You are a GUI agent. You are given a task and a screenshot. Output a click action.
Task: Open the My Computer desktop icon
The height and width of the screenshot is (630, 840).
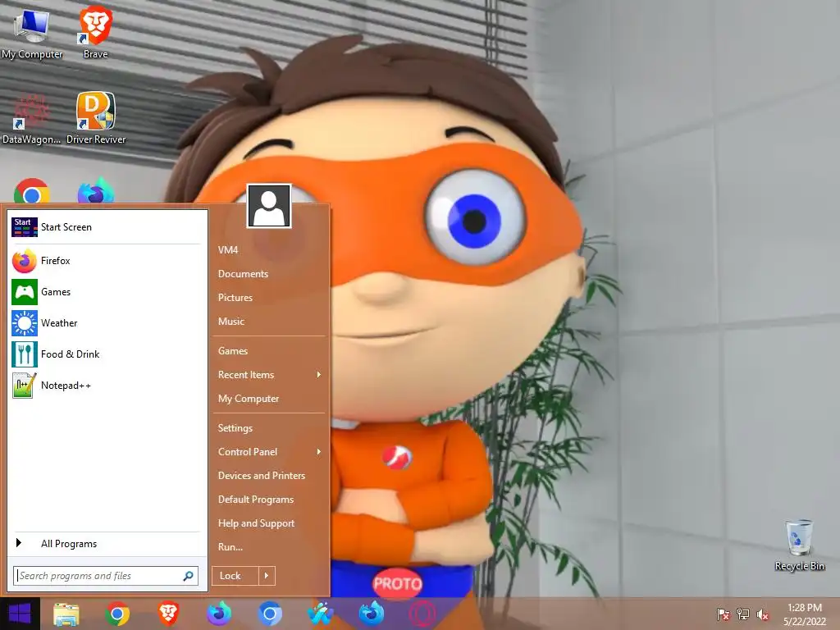(32, 33)
